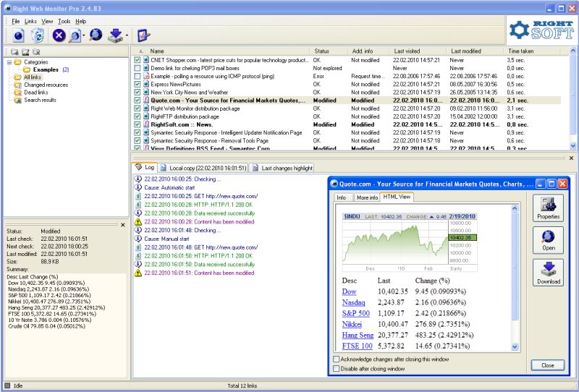Open the check link dropdown arrow in toolbar
The width and height of the screenshot is (579, 392).
(x=84, y=36)
